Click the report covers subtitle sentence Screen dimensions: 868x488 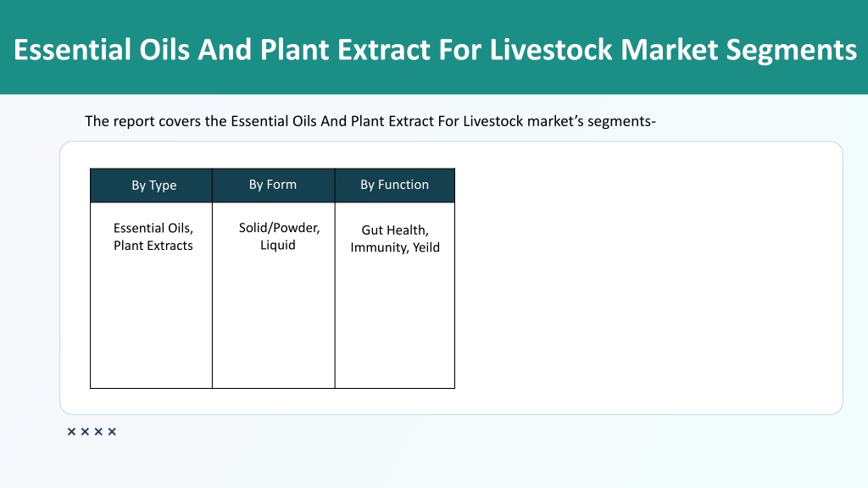point(370,121)
